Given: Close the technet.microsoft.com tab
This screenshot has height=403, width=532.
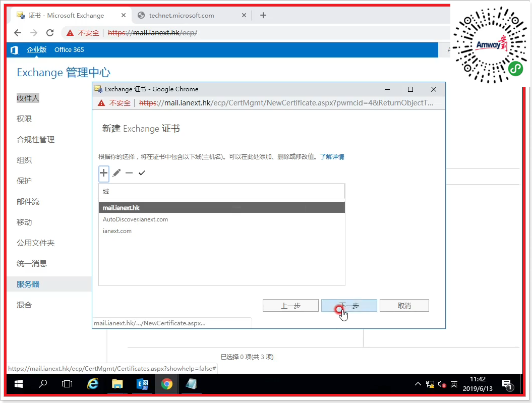Looking at the screenshot, I should pyautogui.click(x=244, y=15).
